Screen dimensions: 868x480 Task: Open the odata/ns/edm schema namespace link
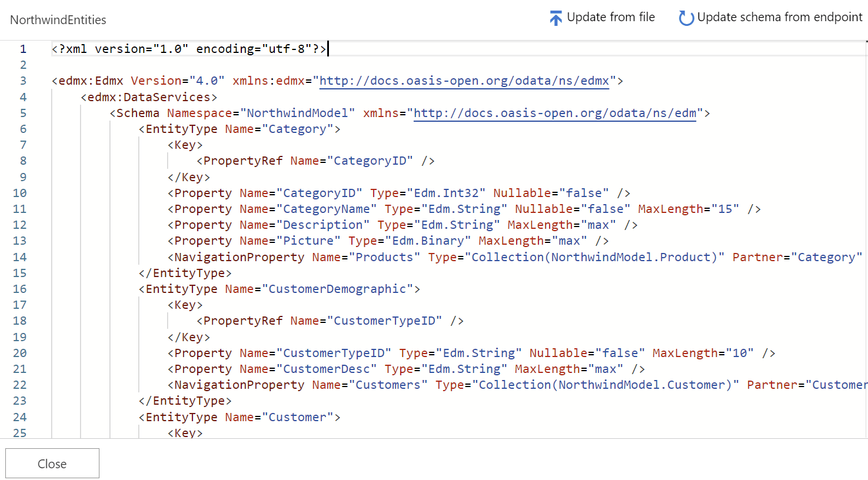pos(555,113)
